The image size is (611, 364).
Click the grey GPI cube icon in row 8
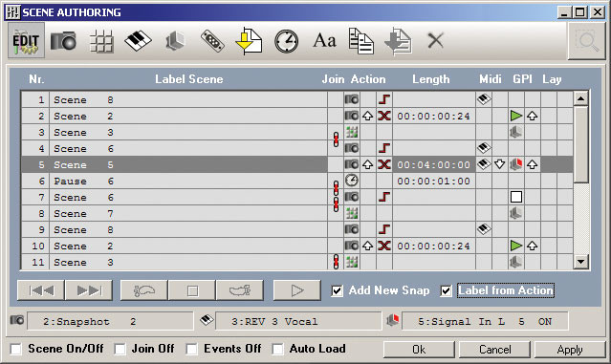(x=516, y=213)
